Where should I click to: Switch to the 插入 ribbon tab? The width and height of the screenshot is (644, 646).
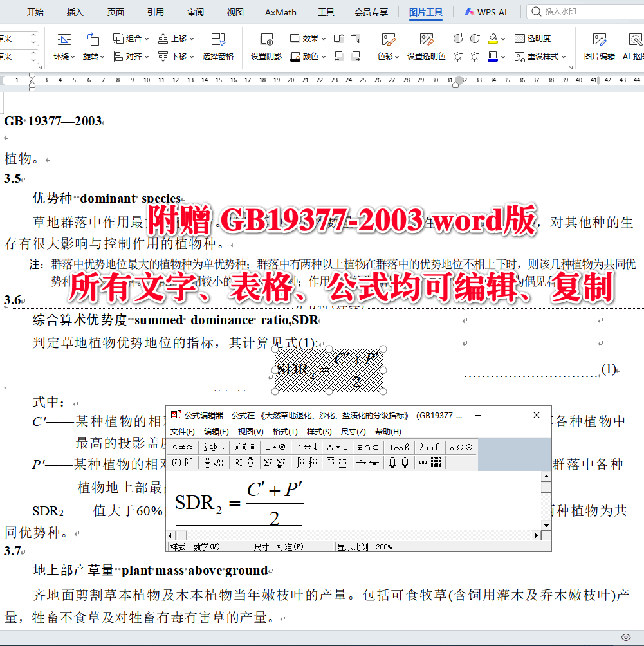[75, 12]
